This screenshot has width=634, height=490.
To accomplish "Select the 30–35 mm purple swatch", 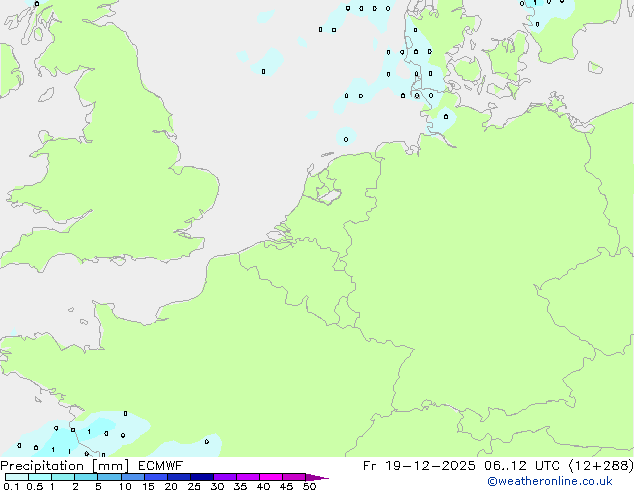I will [x=225, y=477].
